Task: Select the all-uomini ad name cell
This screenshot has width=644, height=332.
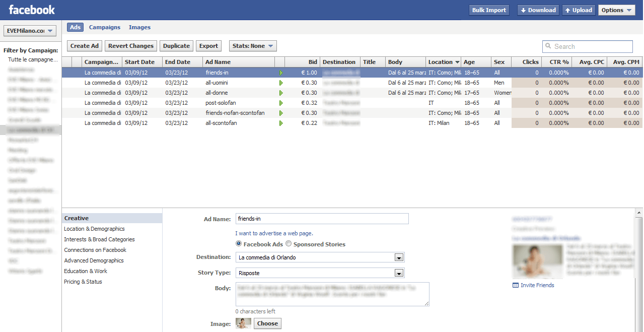Action: pos(239,83)
